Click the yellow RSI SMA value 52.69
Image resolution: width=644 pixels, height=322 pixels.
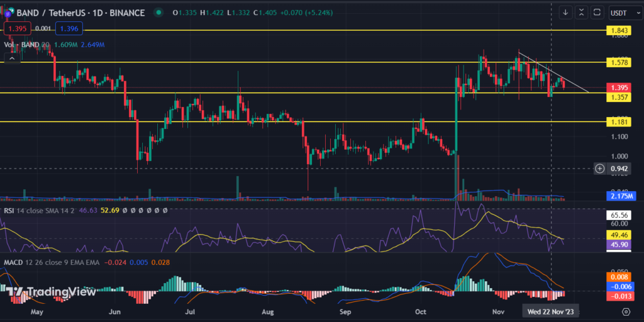tap(110, 210)
